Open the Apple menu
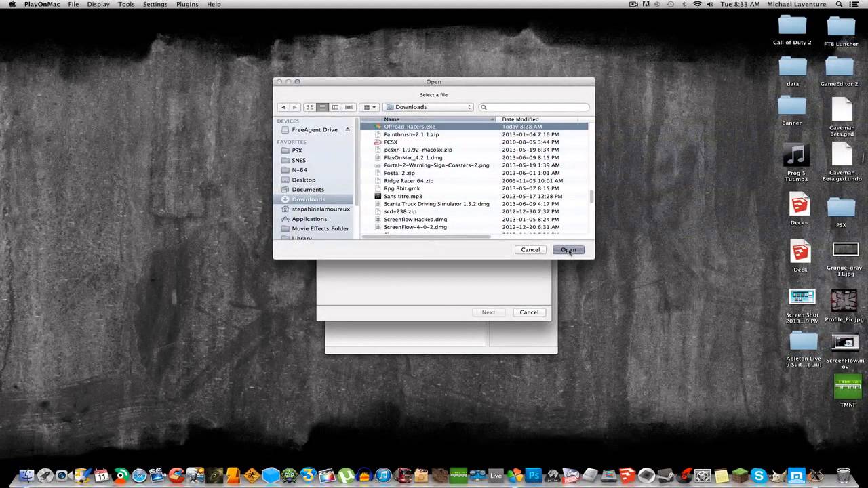 (x=12, y=4)
